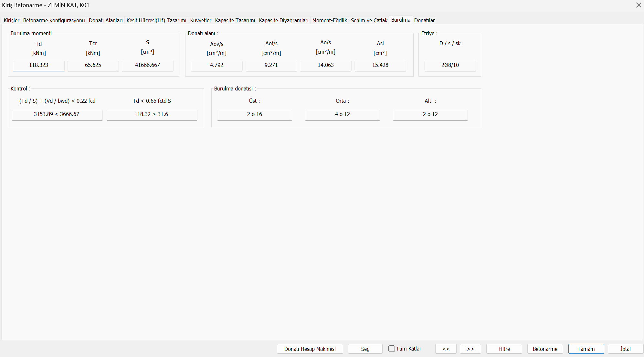Open the Sehim ve Çatlak tab
The image size is (644, 357).
click(x=369, y=20)
